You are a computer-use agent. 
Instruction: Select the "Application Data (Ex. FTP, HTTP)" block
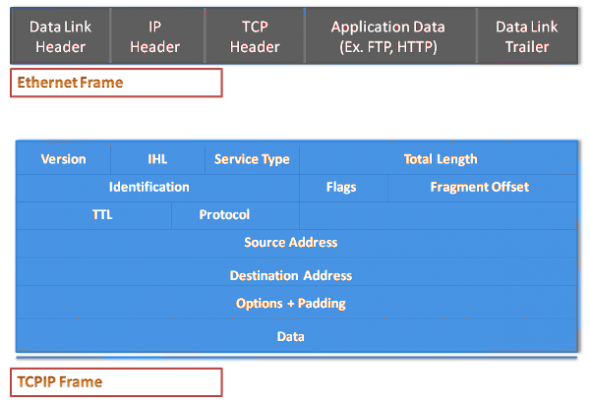(391, 36)
